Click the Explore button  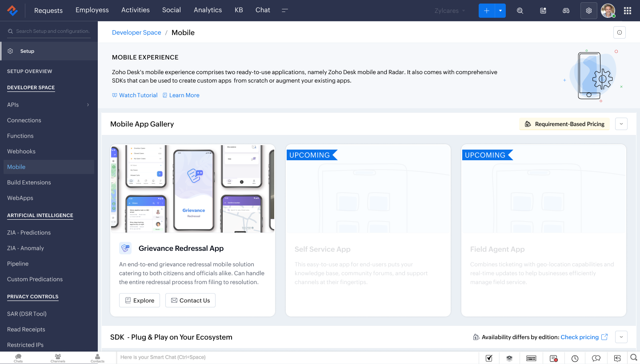(140, 301)
